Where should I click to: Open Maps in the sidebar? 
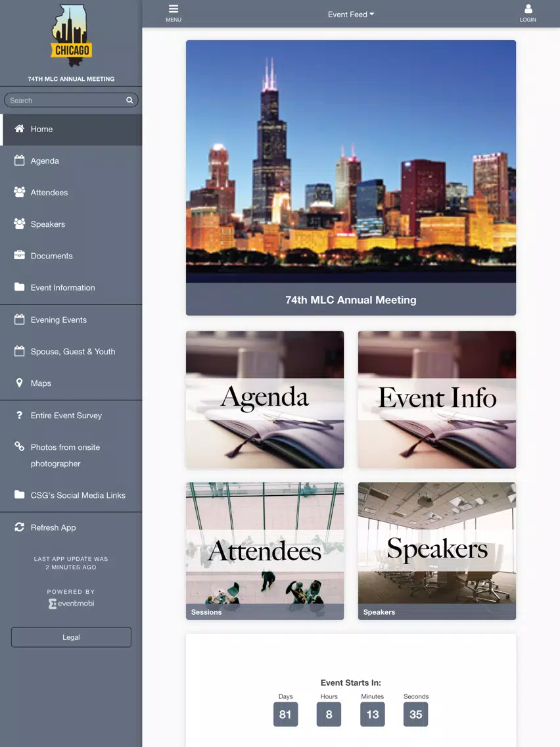[x=71, y=383]
